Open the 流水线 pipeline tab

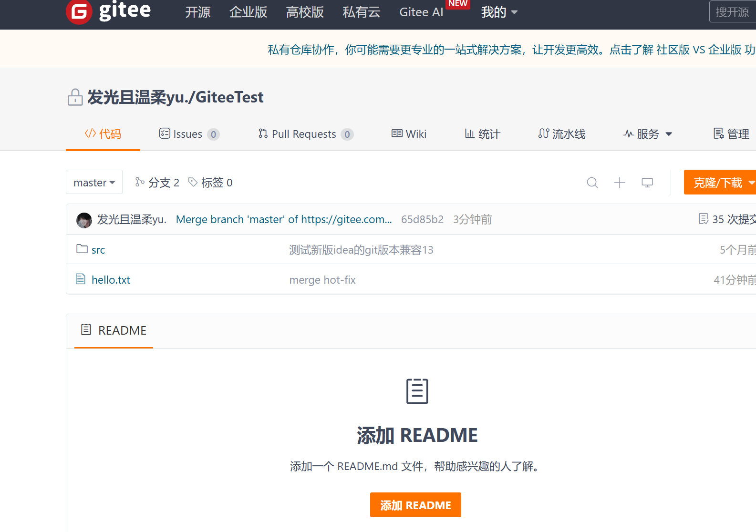[x=561, y=134]
